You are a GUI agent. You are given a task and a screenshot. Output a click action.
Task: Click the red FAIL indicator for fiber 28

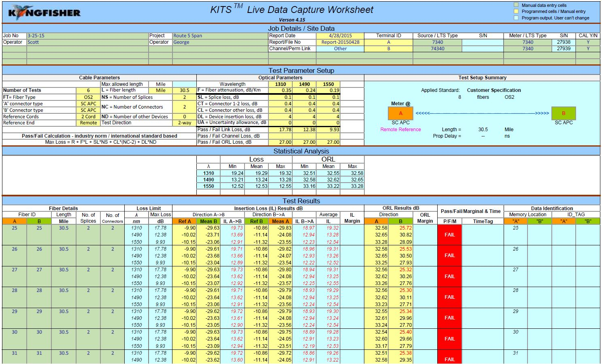click(x=449, y=297)
